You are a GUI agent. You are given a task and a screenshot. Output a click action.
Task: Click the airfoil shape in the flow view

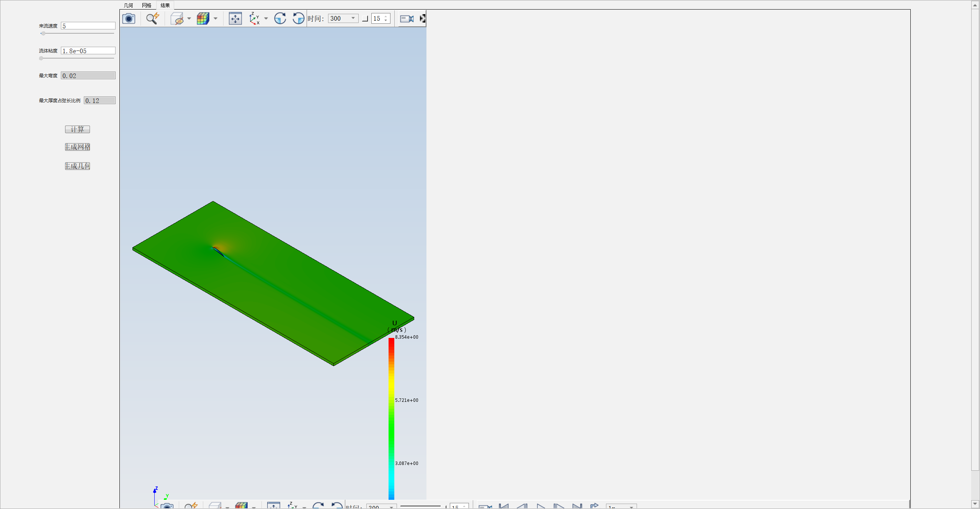point(218,251)
